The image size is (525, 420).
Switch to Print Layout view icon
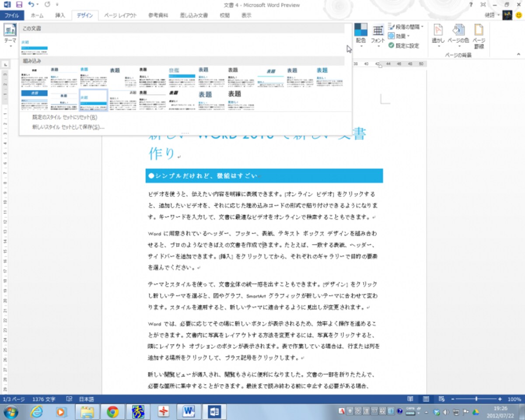tap(426, 399)
